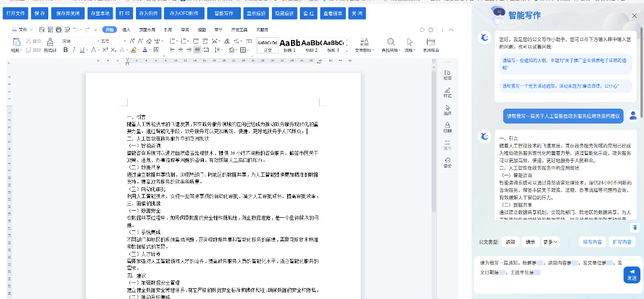Align text left
Viewport: 644px width, 299px height.
[172, 50]
